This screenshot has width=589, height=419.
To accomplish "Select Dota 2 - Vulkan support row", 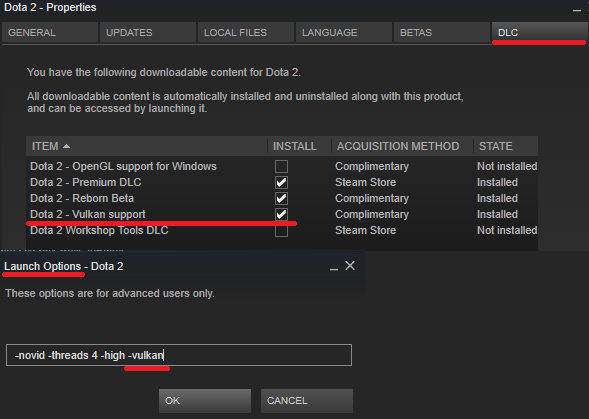I will (282, 214).
